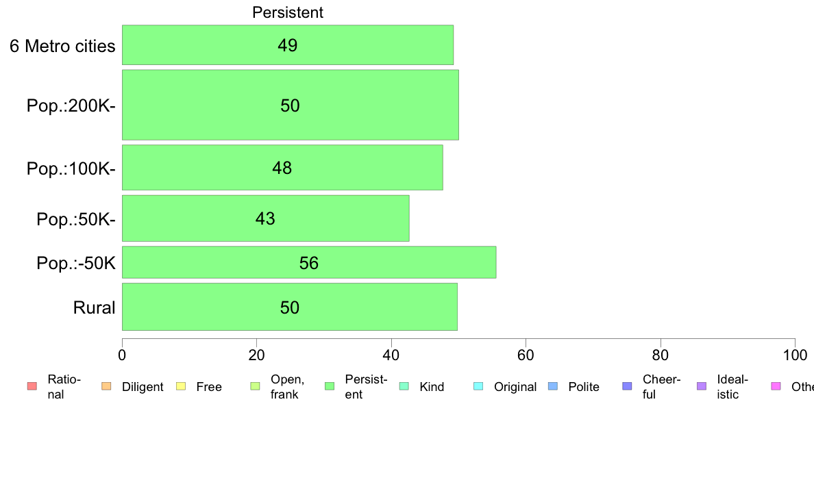Click the 6 Metro cities axis label
This screenshot has height=504, width=814.
[x=62, y=46]
